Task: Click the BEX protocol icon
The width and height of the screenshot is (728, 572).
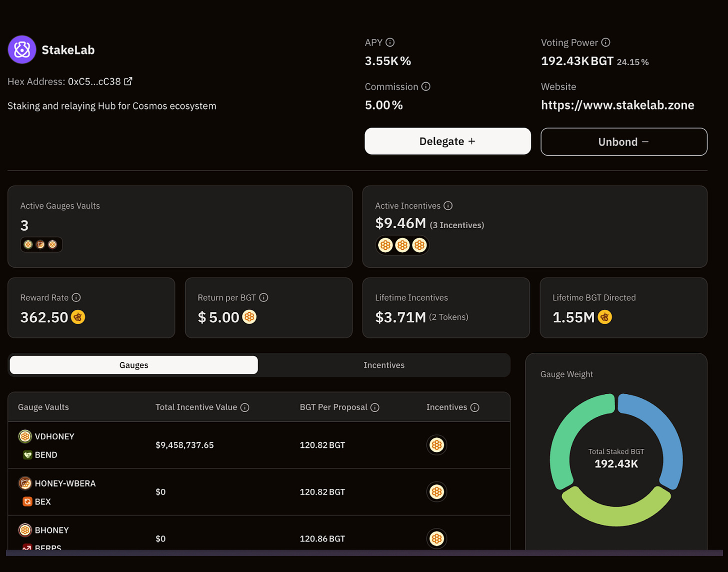Action: click(27, 501)
